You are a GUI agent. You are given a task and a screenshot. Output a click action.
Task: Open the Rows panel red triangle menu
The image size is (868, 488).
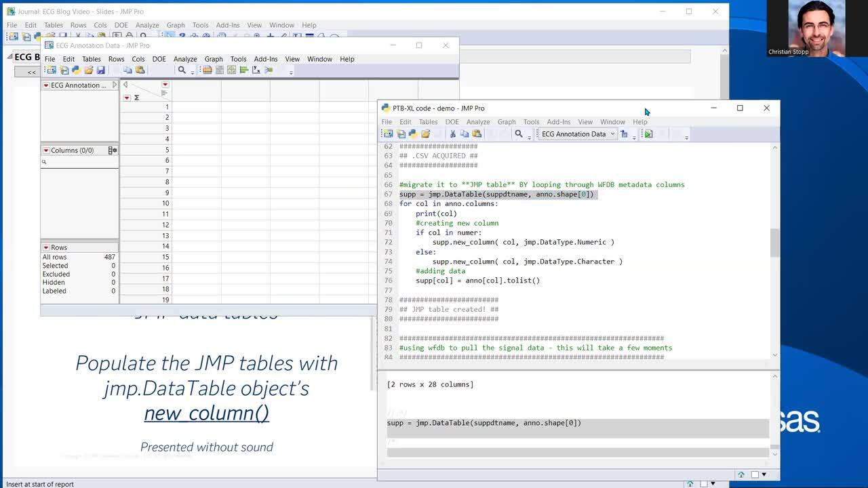pos(46,248)
